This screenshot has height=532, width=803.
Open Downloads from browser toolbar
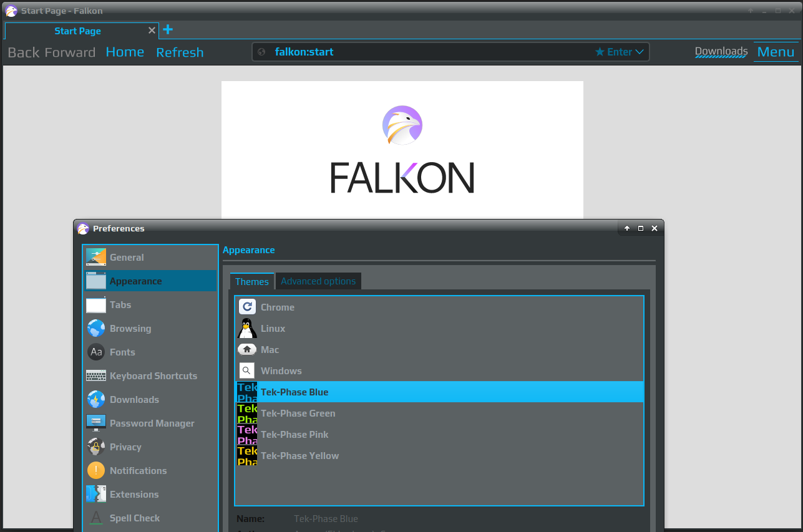coord(721,52)
